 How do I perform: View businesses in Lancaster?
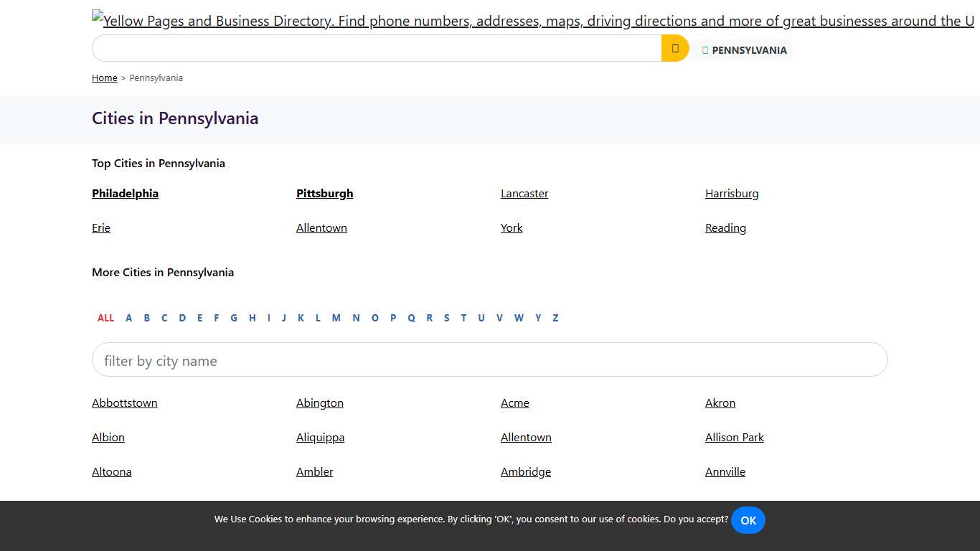[x=524, y=193]
